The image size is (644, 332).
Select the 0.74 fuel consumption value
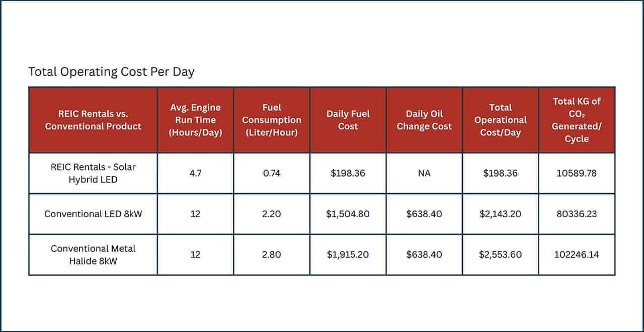click(272, 173)
